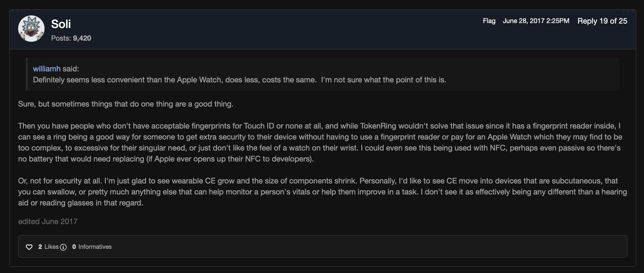Screen dimensions: 644x273
Task: Click the quoted williamh message text
Action: 239,80
